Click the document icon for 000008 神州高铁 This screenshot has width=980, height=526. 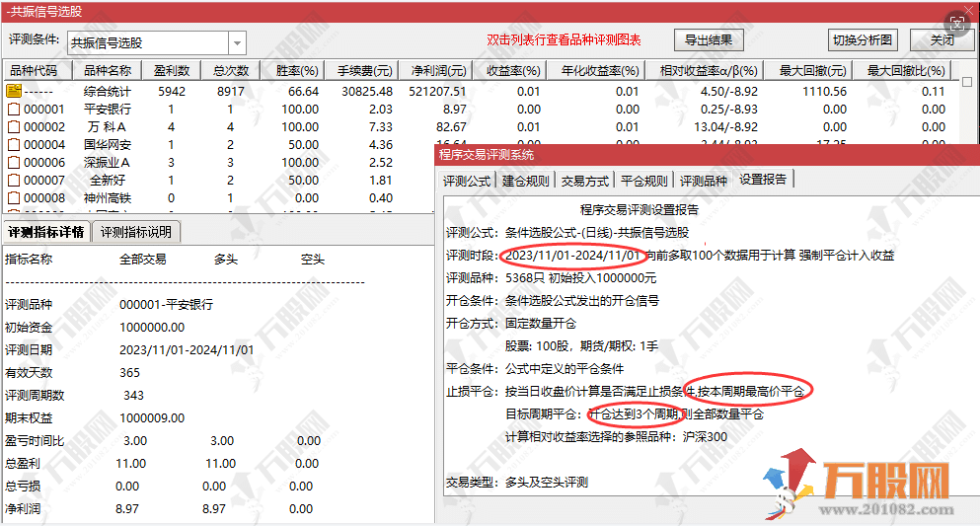click(x=14, y=198)
